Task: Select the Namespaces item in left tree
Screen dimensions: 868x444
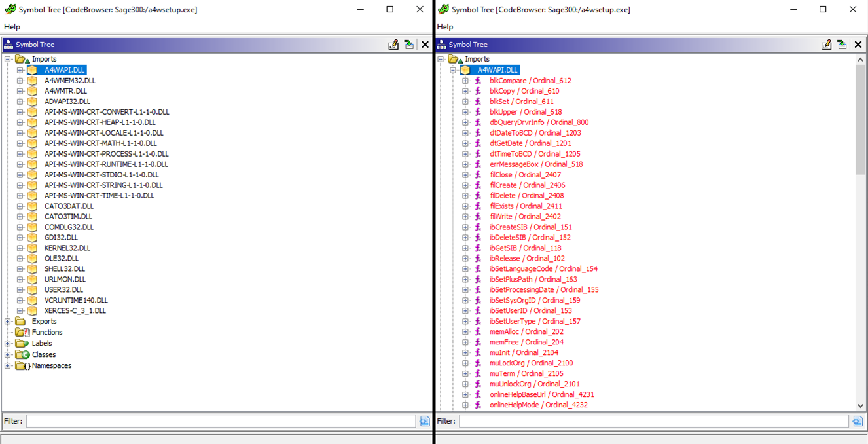Action: pyautogui.click(x=52, y=365)
